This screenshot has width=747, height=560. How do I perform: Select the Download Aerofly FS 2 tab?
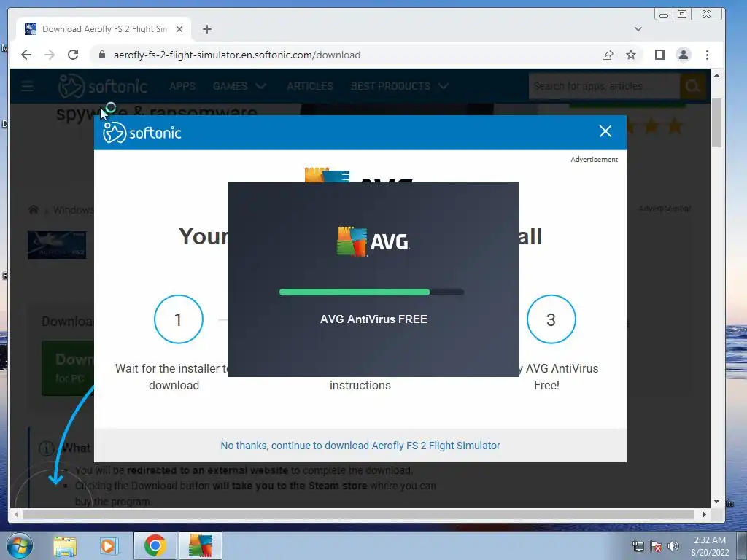pos(104,29)
